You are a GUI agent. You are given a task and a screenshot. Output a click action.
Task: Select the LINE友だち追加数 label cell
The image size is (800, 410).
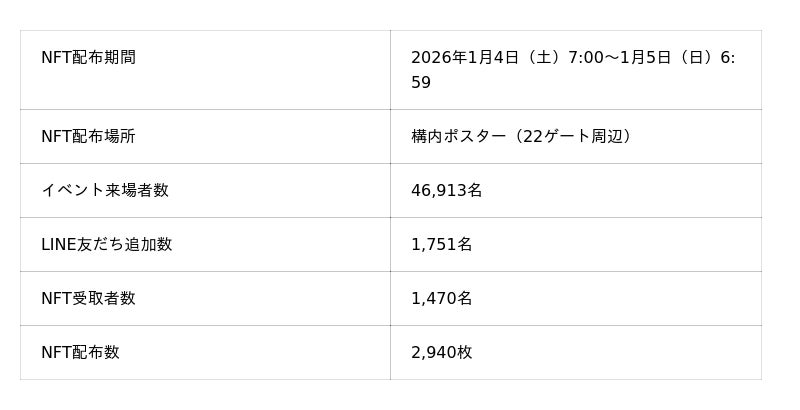[x=106, y=245]
